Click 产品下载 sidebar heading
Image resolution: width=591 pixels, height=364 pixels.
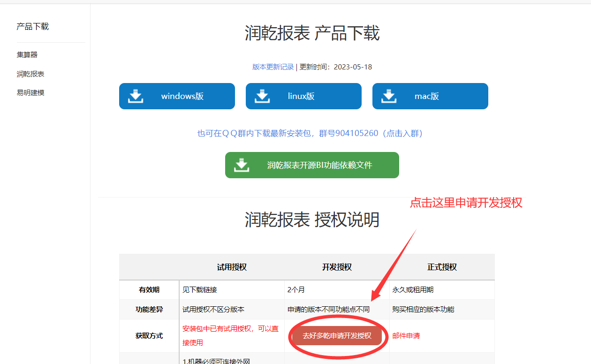tap(33, 26)
